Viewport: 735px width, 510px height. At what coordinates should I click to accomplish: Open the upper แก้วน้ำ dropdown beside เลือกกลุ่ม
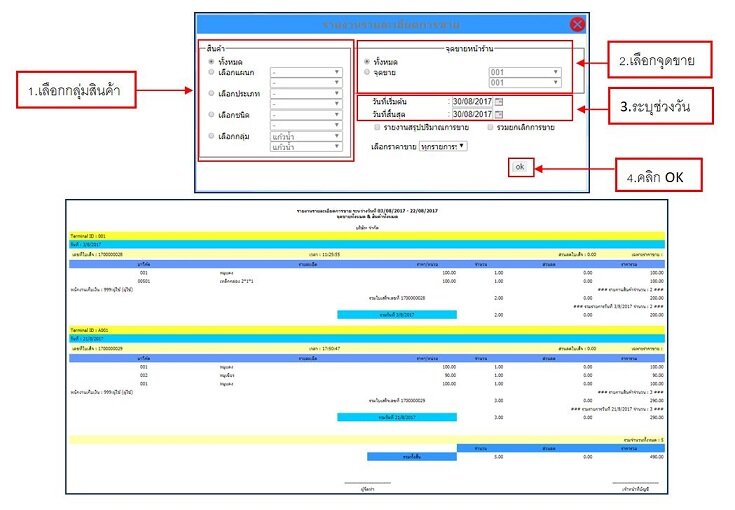[x=306, y=136]
